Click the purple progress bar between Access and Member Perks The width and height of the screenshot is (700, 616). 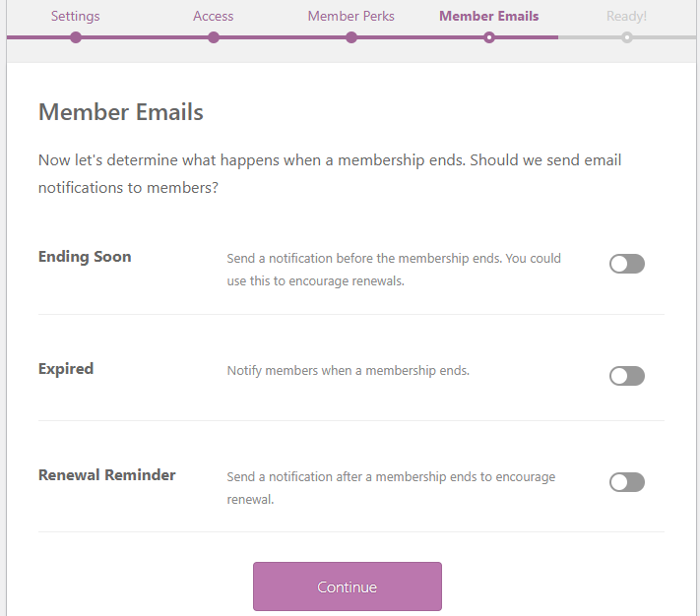pyautogui.click(x=283, y=37)
